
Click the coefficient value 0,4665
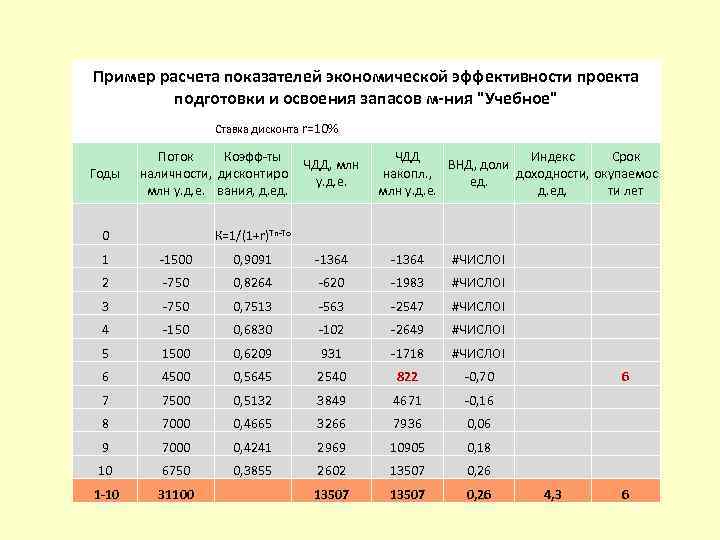(x=253, y=423)
